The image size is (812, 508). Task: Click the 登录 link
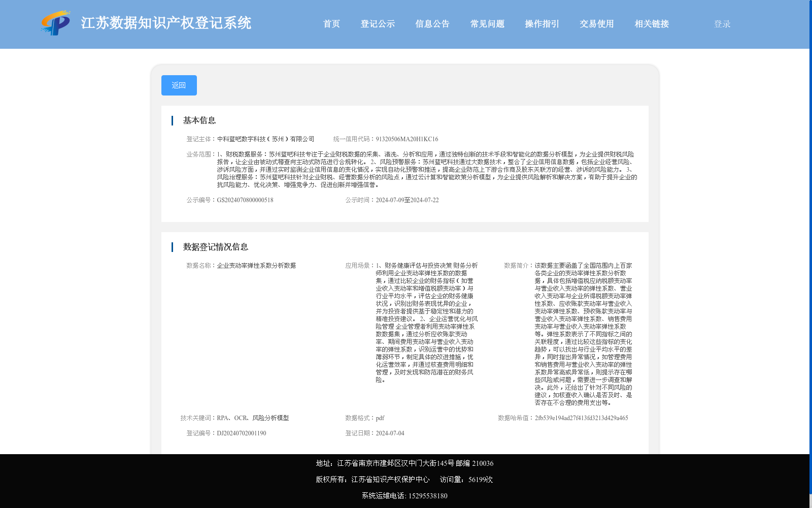tap(722, 24)
